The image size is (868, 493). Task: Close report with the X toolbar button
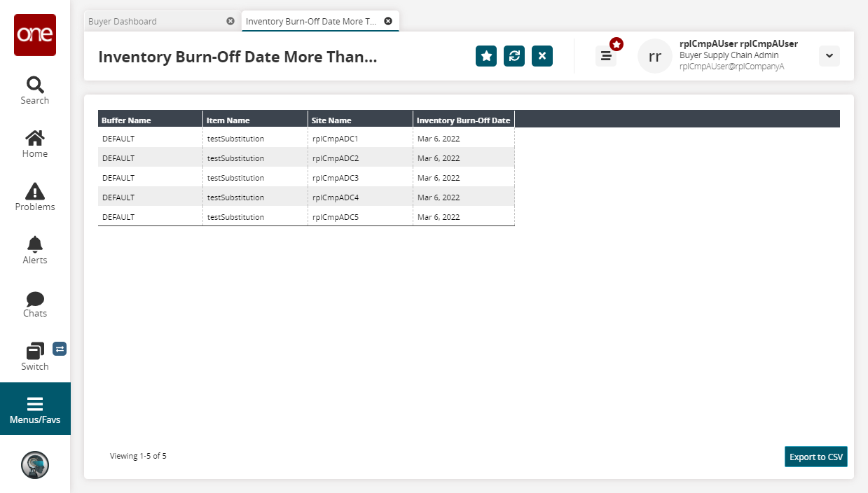[x=542, y=56]
